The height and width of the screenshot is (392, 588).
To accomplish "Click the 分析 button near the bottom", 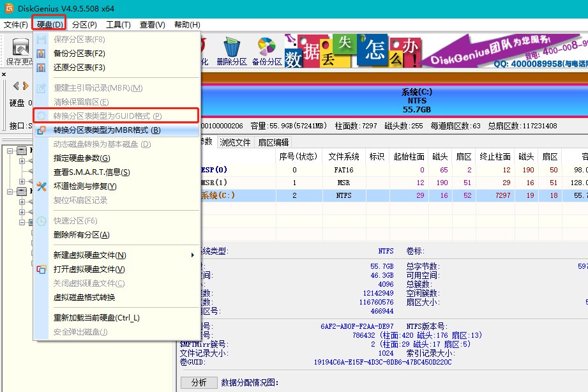I will point(199,382).
